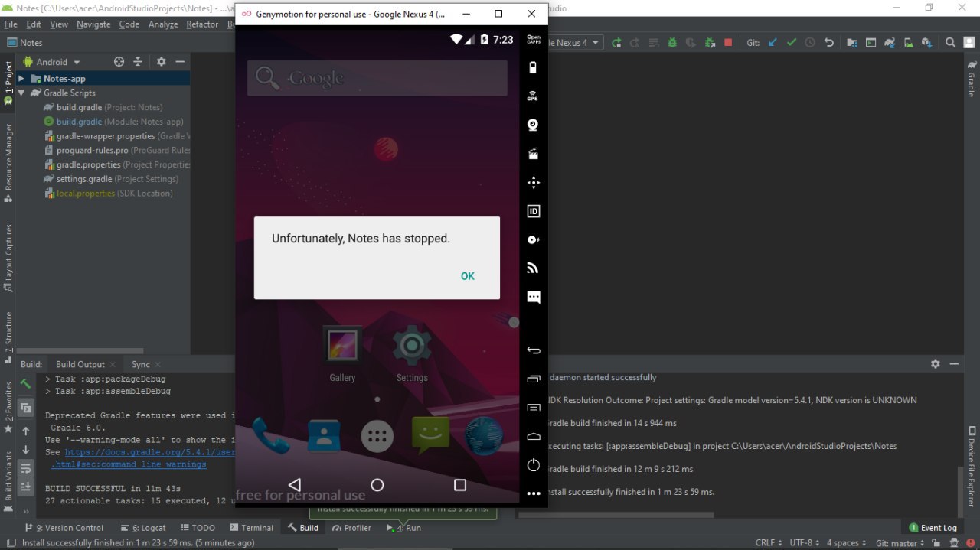Open Android project view dropdown
Viewport: 980px width, 550px height.
[x=51, y=62]
